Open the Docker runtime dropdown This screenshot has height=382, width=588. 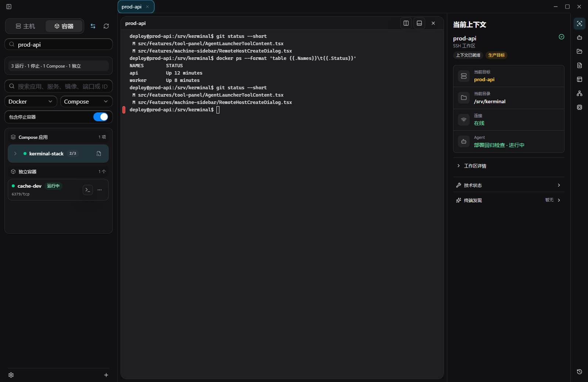[31, 101]
